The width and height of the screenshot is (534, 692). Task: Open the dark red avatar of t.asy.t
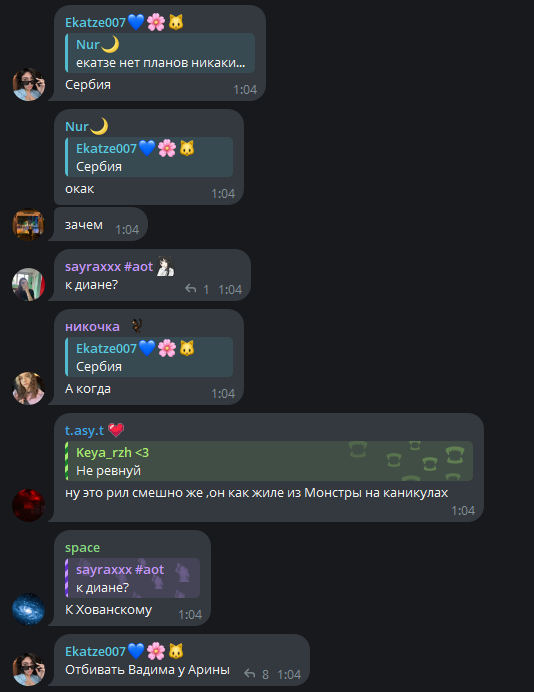[29, 505]
